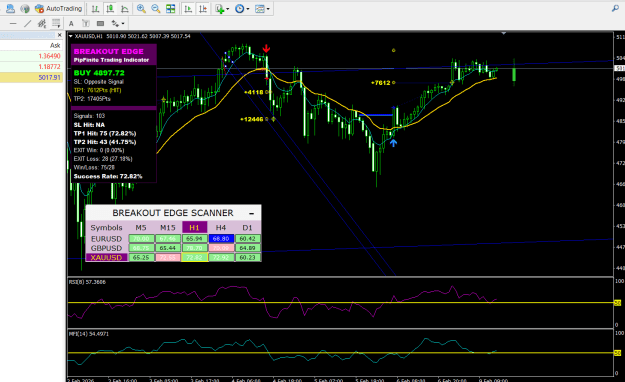Select GBPUSD symbol in scanner
625x382 pixels.
(x=106, y=248)
